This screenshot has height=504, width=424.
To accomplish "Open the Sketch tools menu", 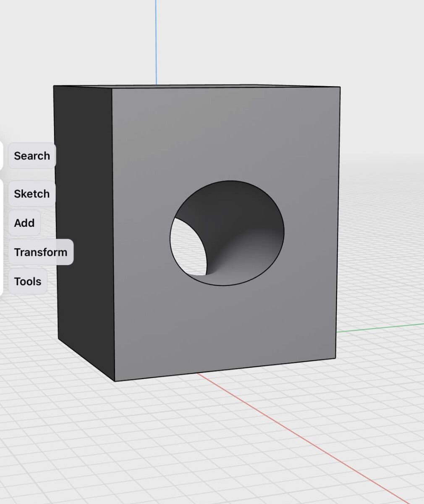I will click(x=32, y=194).
